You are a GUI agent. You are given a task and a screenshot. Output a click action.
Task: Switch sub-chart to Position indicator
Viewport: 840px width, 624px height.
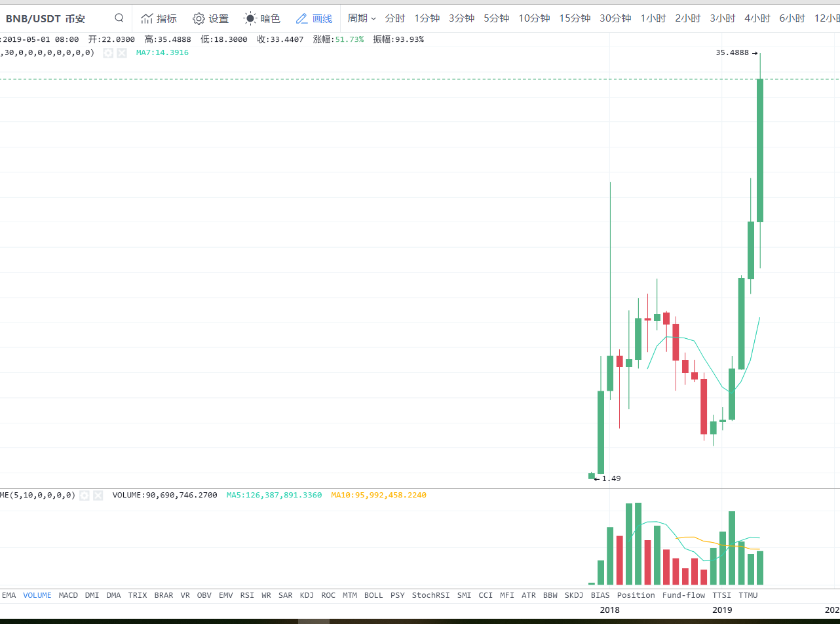pos(636,595)
